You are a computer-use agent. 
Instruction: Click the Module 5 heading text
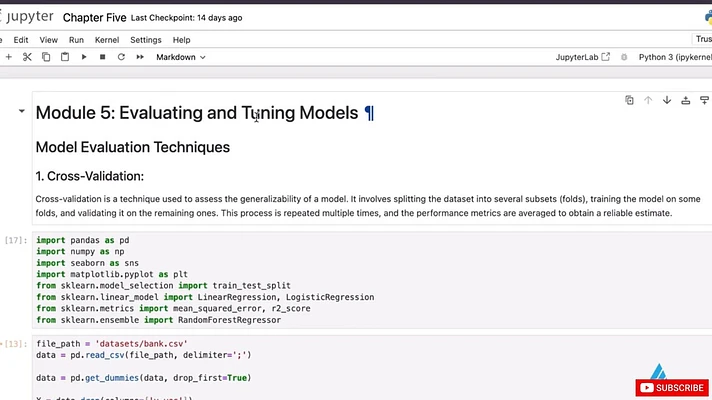click(197, 113)
